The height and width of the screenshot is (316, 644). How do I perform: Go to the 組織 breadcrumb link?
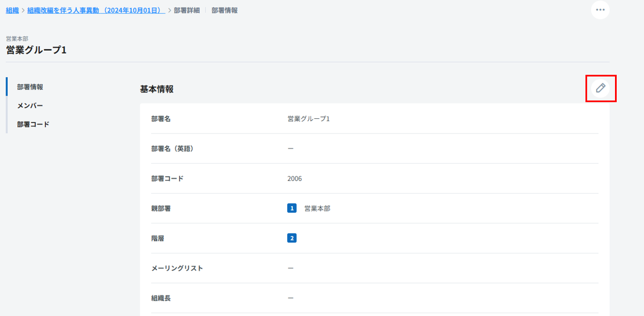12,11
